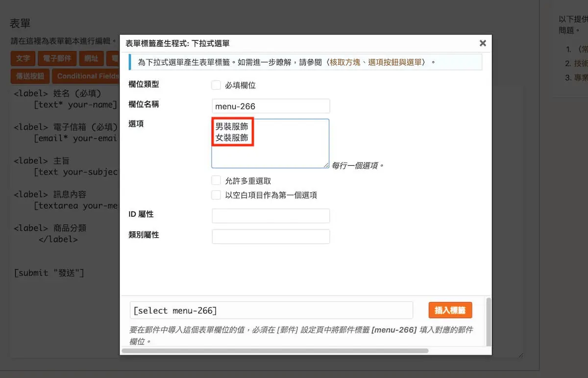Click inside the 選項 options textarea
The width and height of the screenshot is (588, 378).
pos(270,144)
